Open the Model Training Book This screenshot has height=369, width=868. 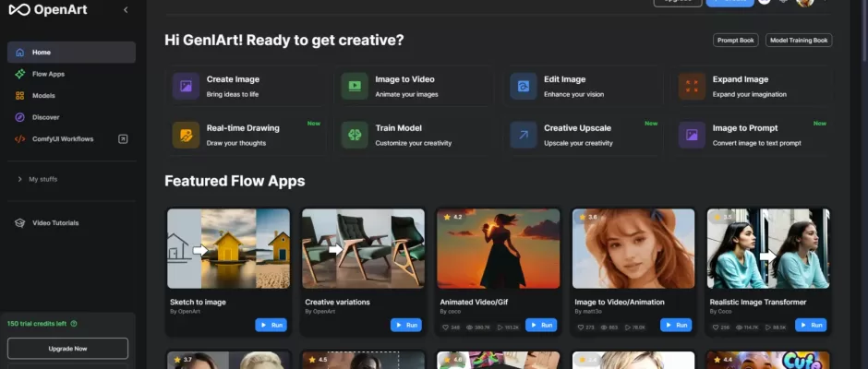point(799,41)
